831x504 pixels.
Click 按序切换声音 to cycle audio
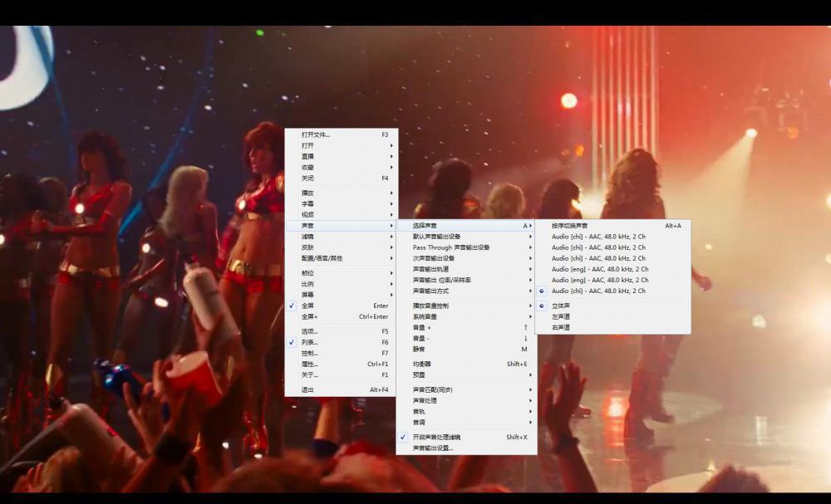tap(612, 226)
